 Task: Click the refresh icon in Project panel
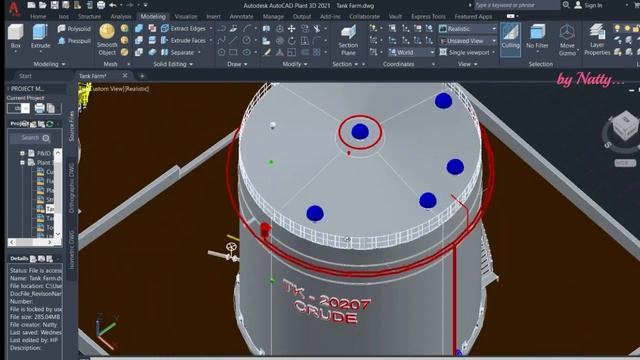coord(50,124)
